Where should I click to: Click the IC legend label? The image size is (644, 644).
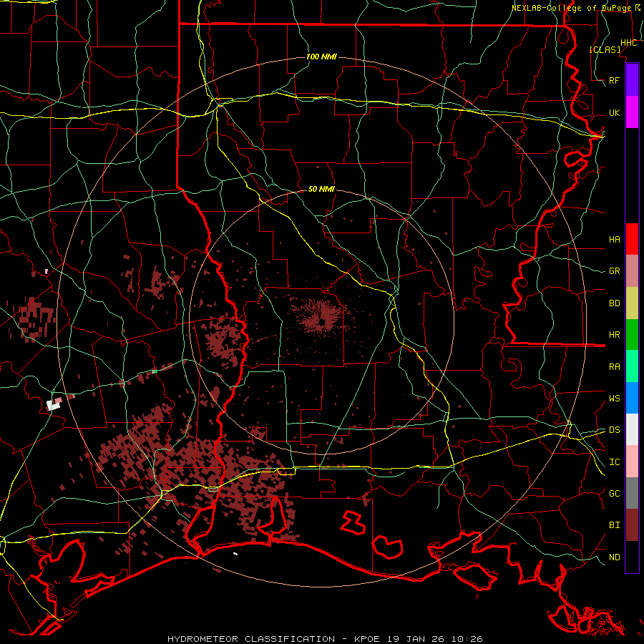tap(615, 462)
